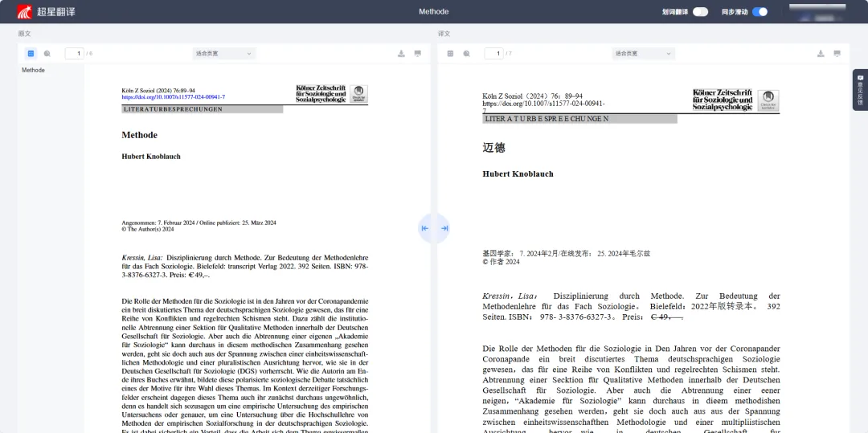Image resolution: width=868 pixels, height=433 pixels.
Task: Disable the 同步滑动 sync scroll switch
Action: click(759, 12)
